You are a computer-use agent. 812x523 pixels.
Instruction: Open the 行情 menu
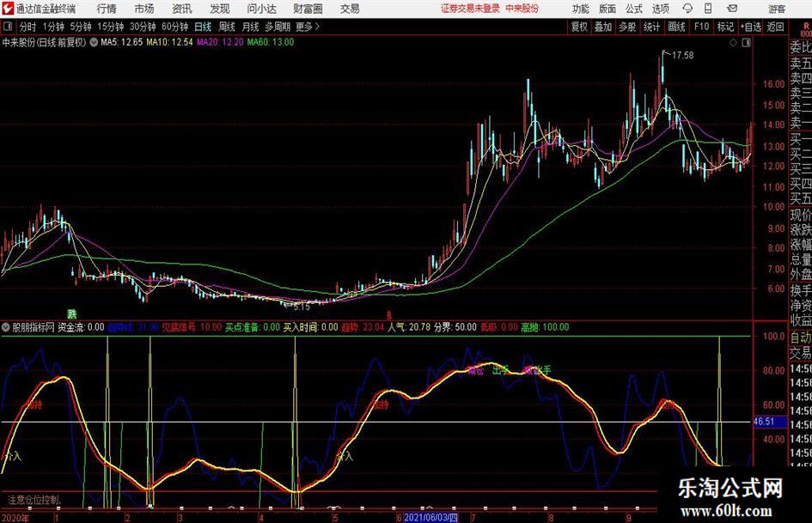point(107,9)
